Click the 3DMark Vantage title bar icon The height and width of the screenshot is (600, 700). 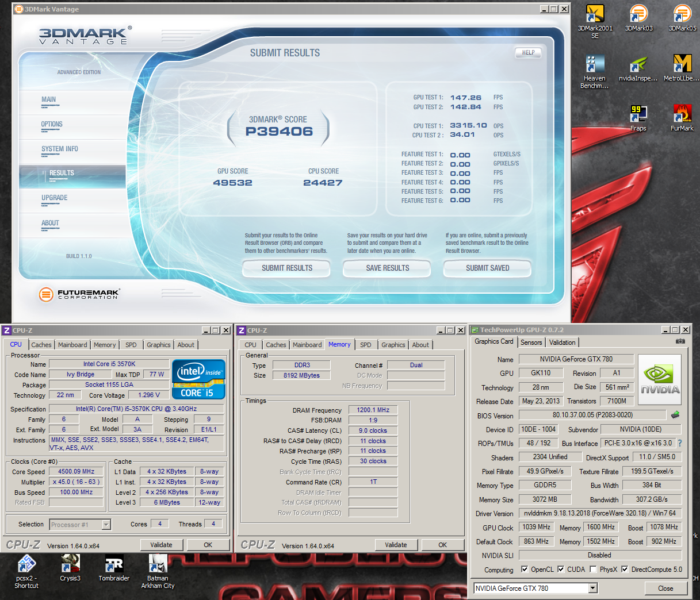(x=18, y=9)
